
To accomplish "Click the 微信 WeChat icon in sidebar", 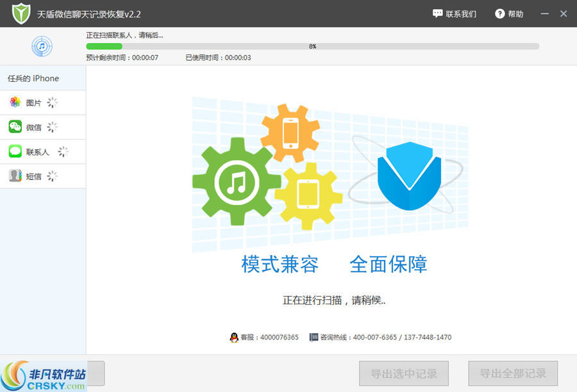I will coord(14,127).
